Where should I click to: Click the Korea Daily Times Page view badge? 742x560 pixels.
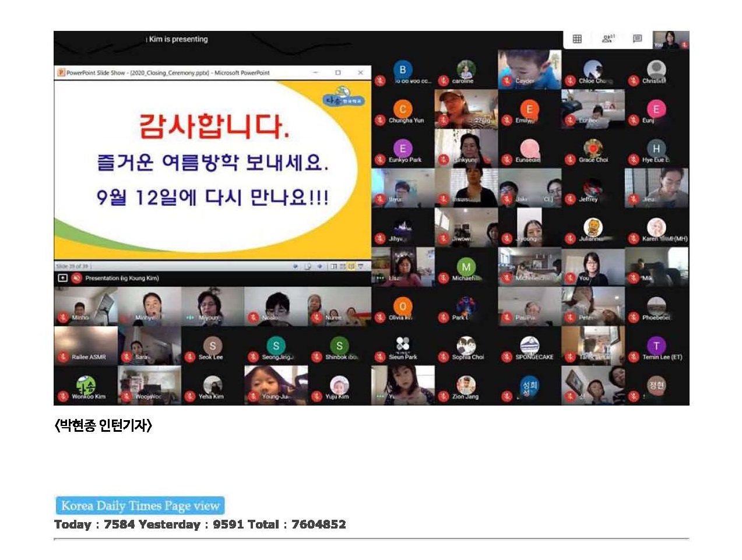[x=140, y=506]
